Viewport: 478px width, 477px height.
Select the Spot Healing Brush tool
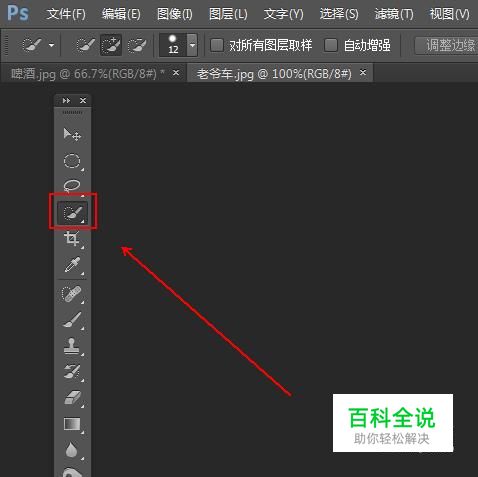click(x=72, y=294)
